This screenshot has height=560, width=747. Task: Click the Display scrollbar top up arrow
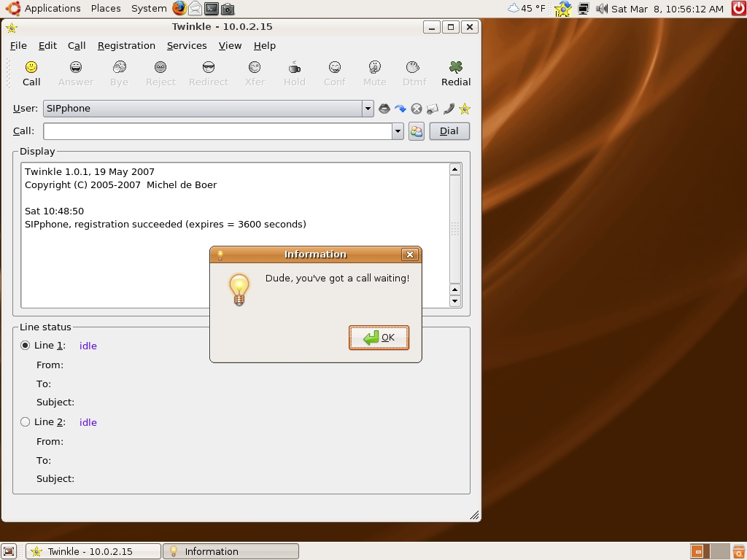pyautogui.click(x=455, y=169)
